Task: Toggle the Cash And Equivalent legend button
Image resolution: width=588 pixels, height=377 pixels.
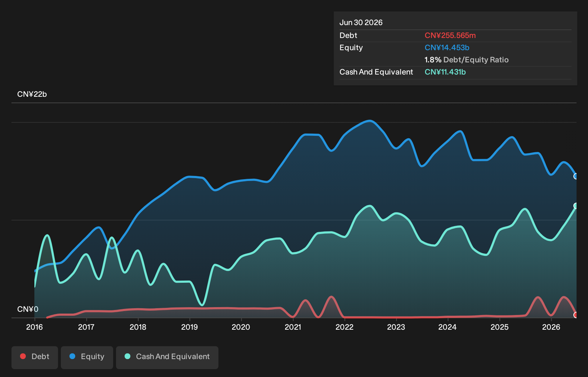Action: point(167,357)
